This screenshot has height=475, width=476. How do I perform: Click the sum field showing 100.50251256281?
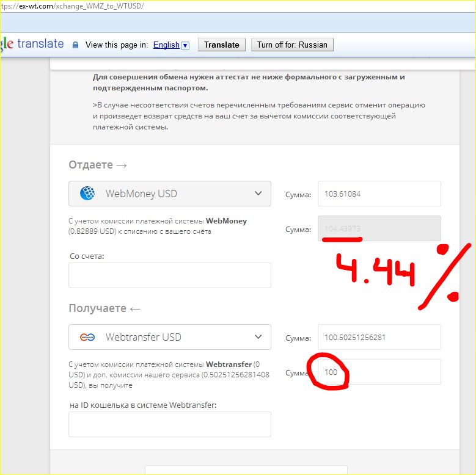[379, 337]
